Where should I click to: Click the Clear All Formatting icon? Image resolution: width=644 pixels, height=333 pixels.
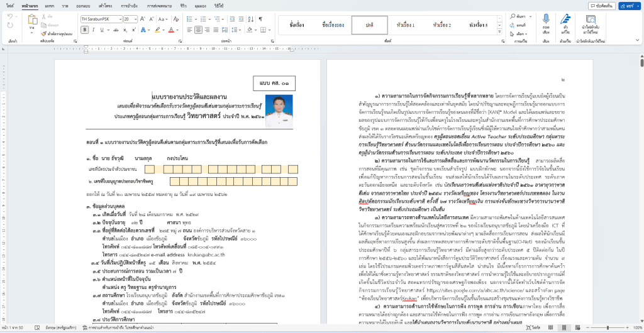[x=175, y=19]
